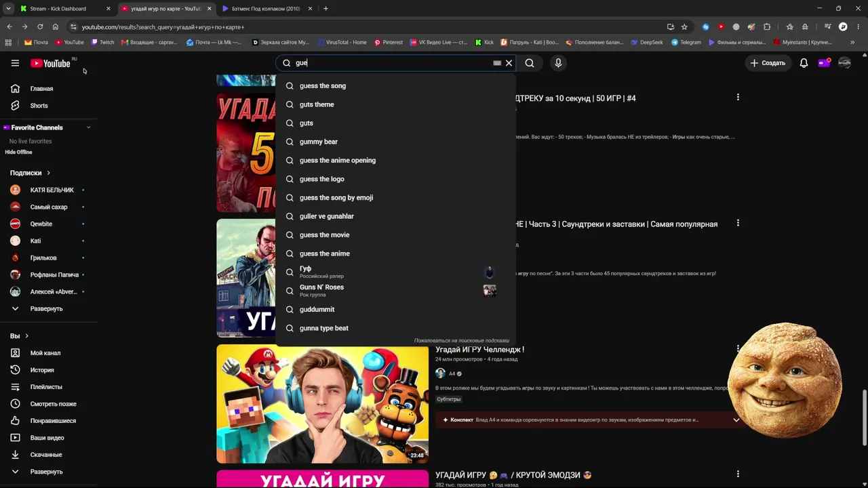Click Пожаловаться на поисковые подсказки link
868x488 pixels.
(x=461, y=341)
